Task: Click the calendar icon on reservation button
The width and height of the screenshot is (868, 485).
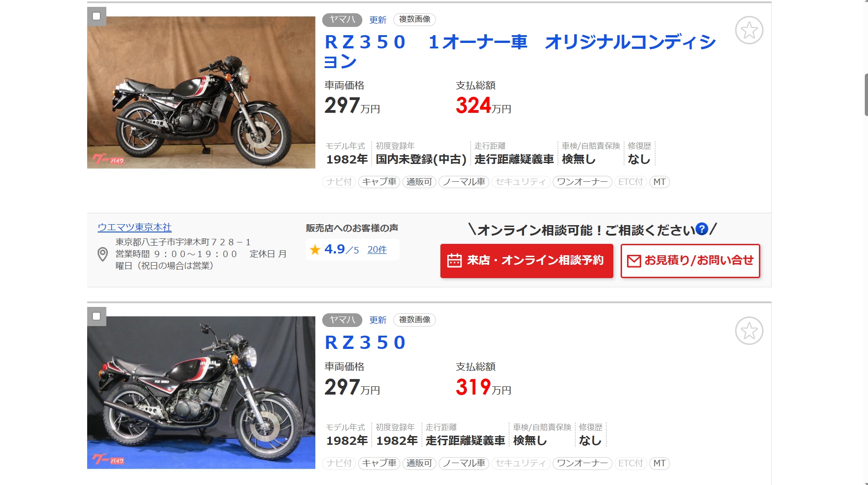Action: [454, 260]
